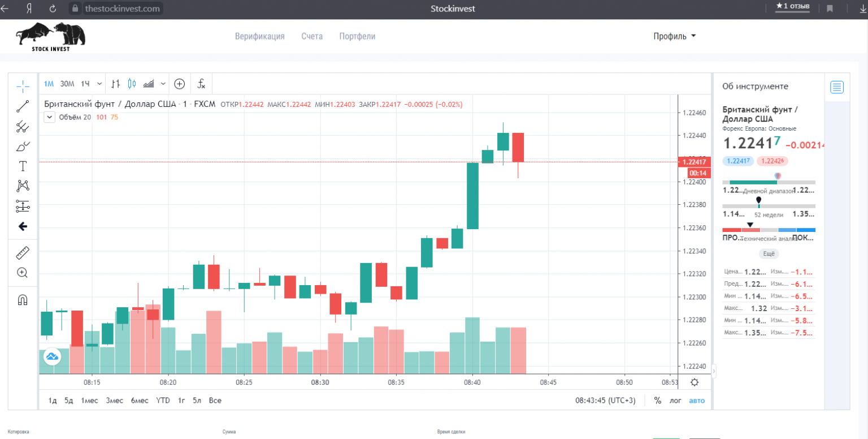Select the text annotation tool
The image size is (868, 439).
(x=23, y=166)
